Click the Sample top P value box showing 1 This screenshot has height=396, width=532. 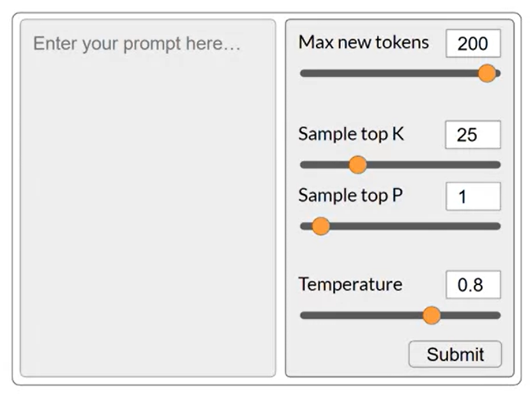click(x=473, y=197)
